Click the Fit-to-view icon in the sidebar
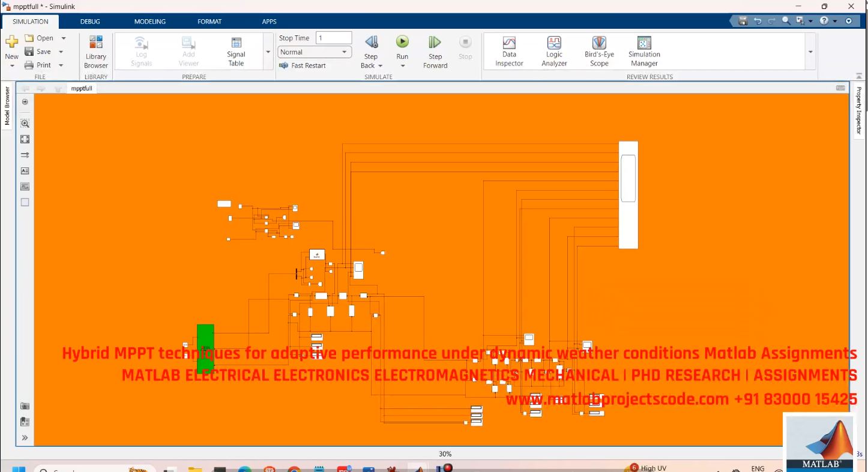The height and width of the screenshot is (472, 868). point(25,139)
